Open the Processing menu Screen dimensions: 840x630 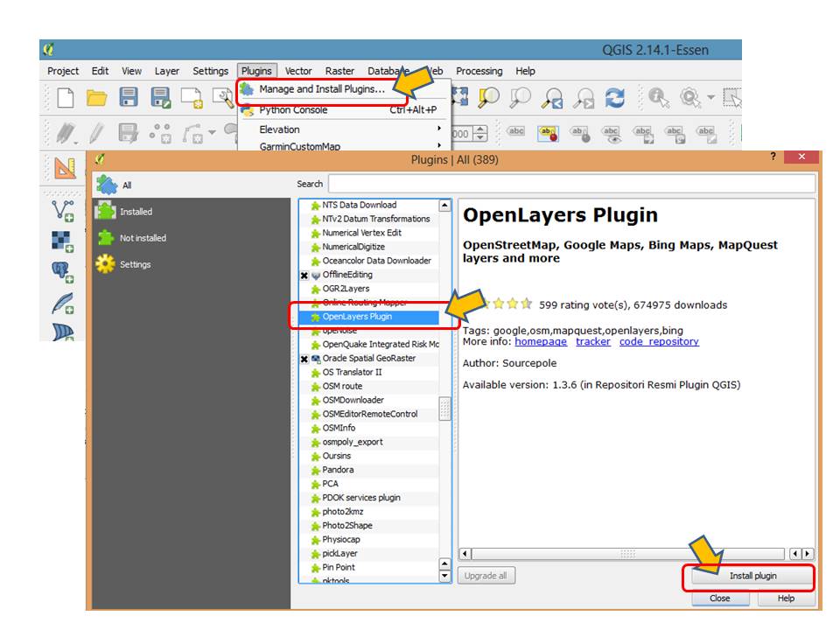click(479, 71)
